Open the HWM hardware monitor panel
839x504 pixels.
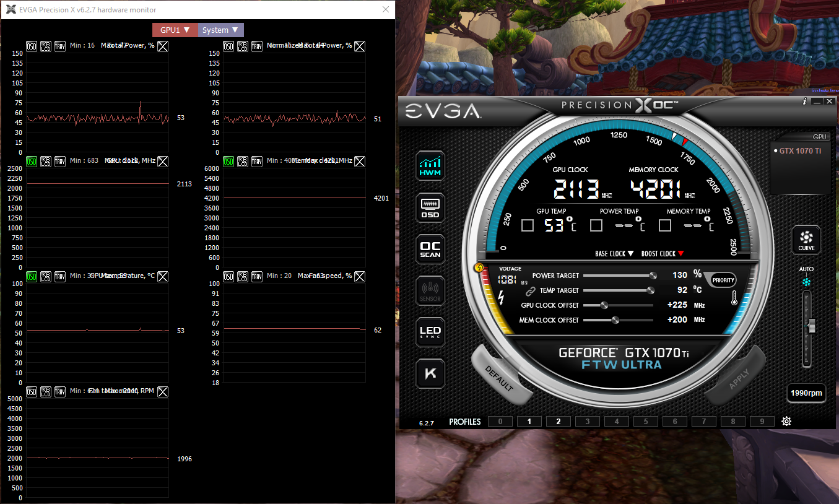[x=430, y=165]
